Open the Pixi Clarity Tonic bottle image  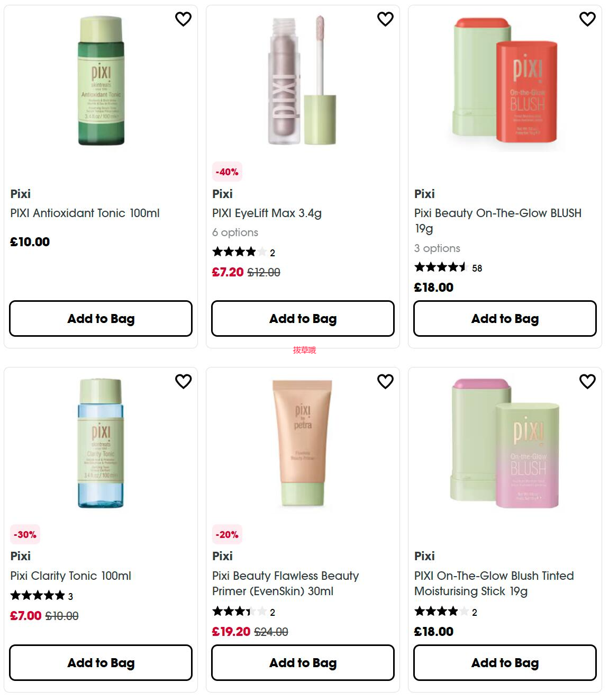point(101,443)
